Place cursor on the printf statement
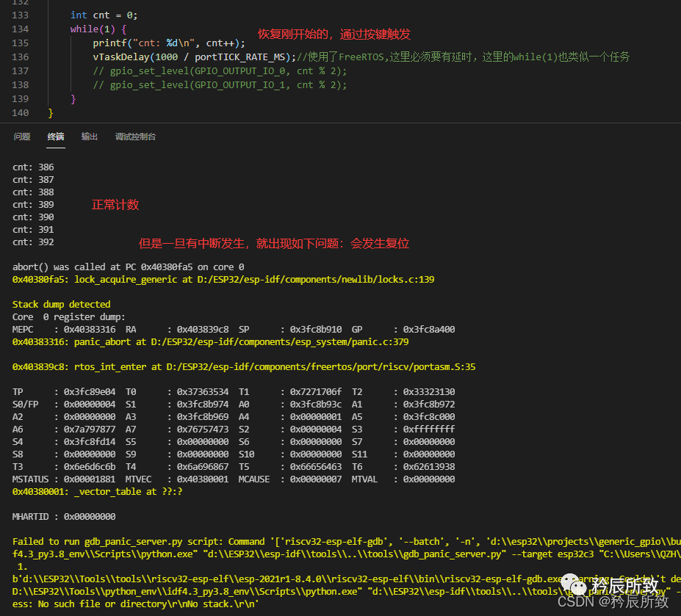The width and height of the screenshot is (681, 616). (x=169, y=43)
